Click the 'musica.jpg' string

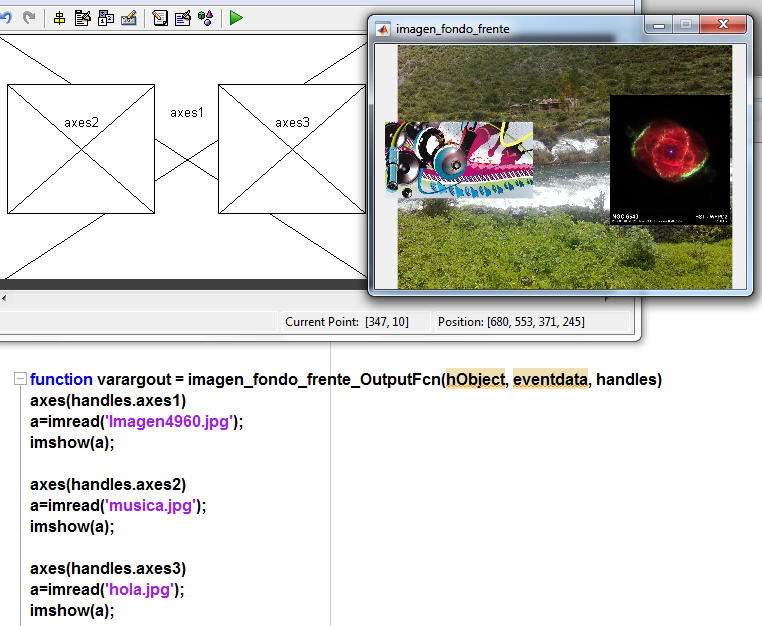pos(151,505)
